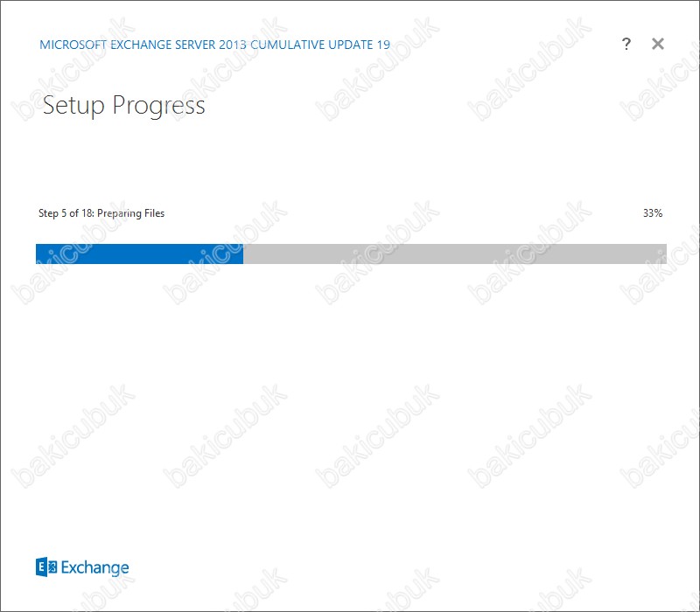Click the word "Progress" in the heading

(x=158, y=106)
